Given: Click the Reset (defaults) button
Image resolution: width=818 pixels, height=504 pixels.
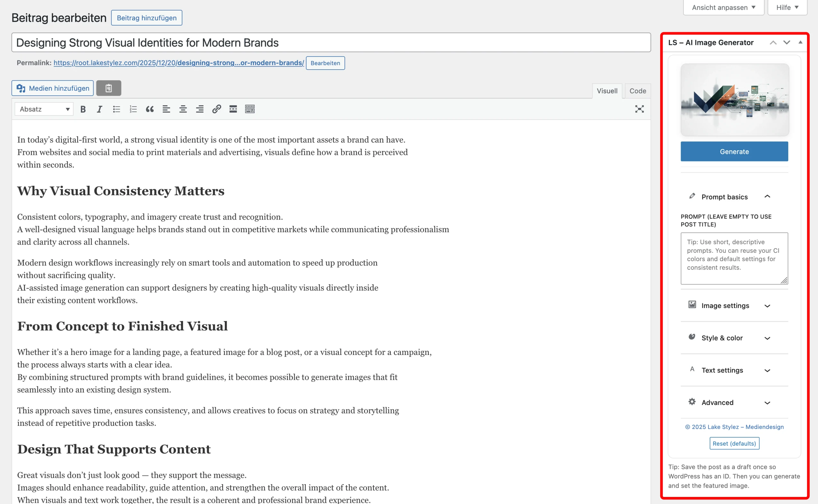Looking at the screenshot, I should 734,443.
